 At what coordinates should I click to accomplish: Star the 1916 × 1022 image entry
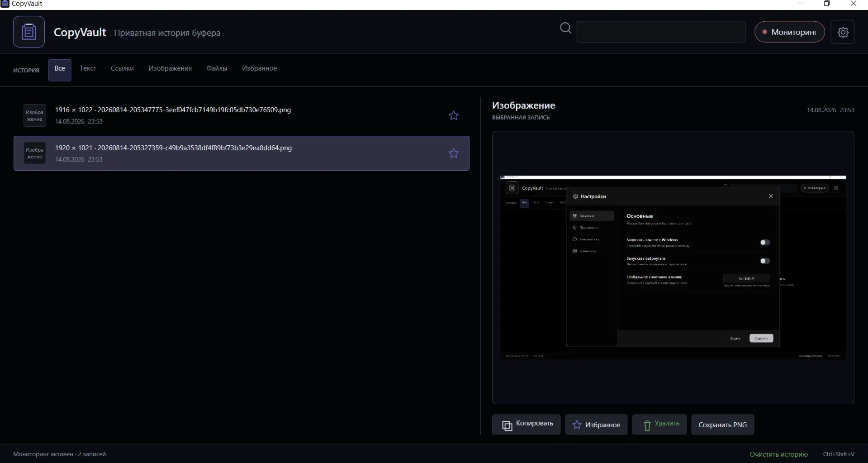[453, 116]
